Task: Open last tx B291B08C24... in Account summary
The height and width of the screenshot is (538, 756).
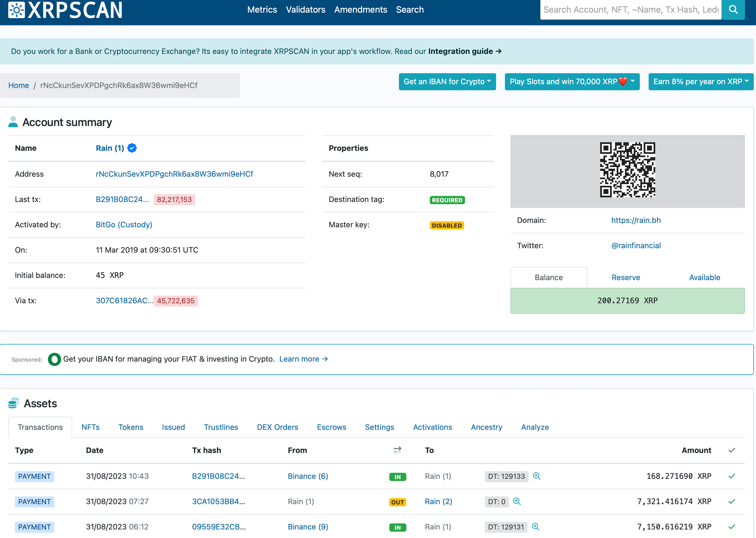Action: tap(122, 200)
